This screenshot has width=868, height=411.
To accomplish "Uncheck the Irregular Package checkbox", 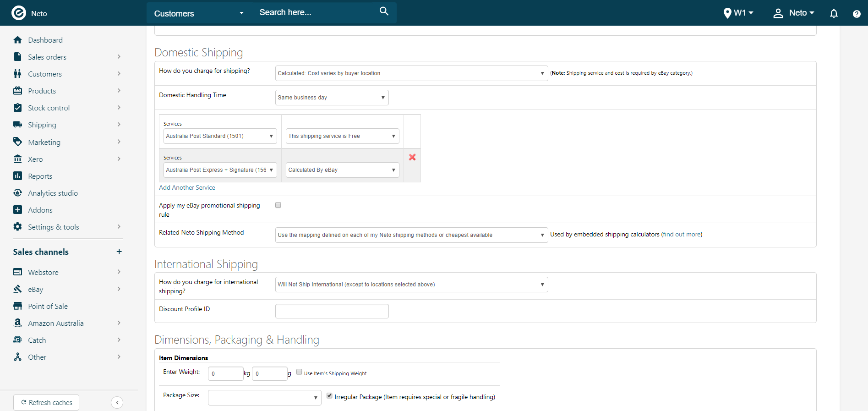I will point(329,396).
